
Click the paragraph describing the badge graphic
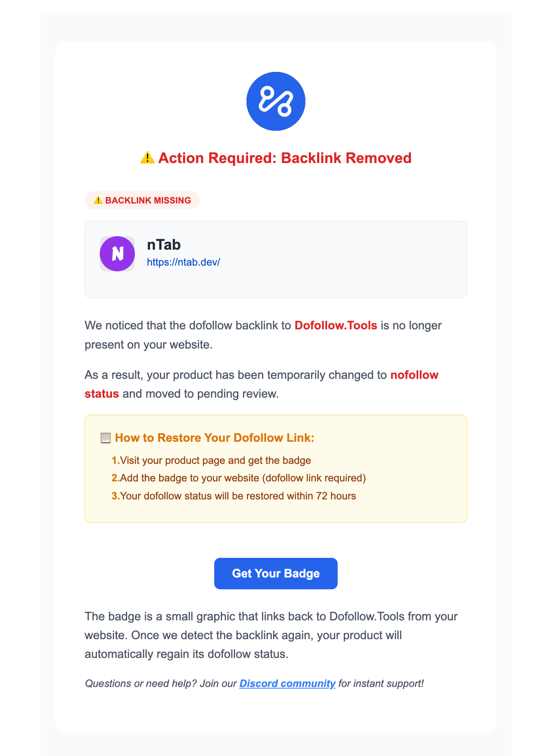tap(271, 635)
